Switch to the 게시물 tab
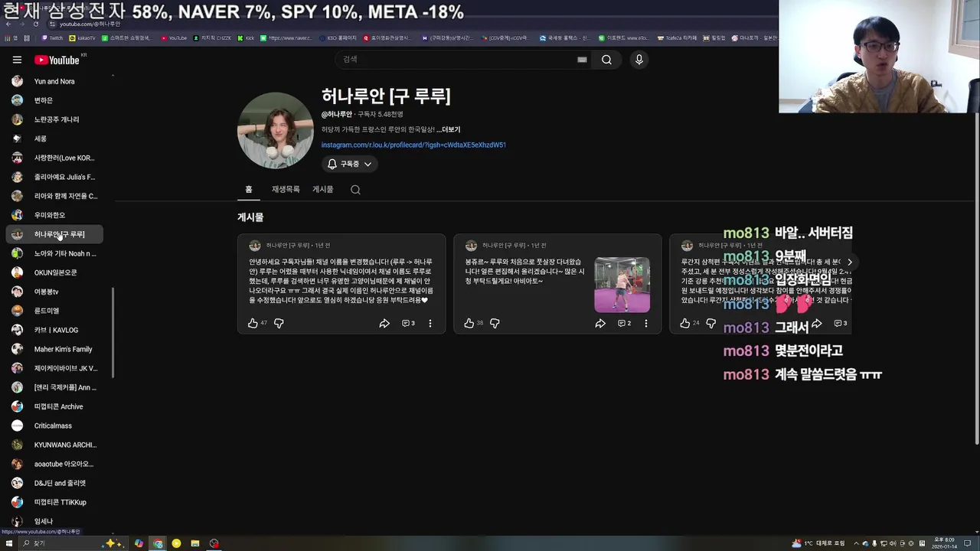 [x=322, y=189]
